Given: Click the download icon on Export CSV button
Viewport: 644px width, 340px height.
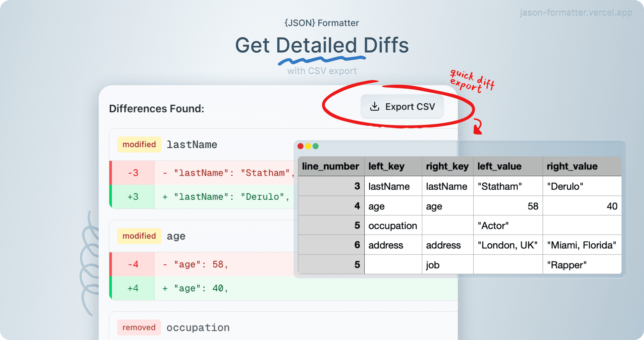Looking at the screenshot, I should coord(374,106).
